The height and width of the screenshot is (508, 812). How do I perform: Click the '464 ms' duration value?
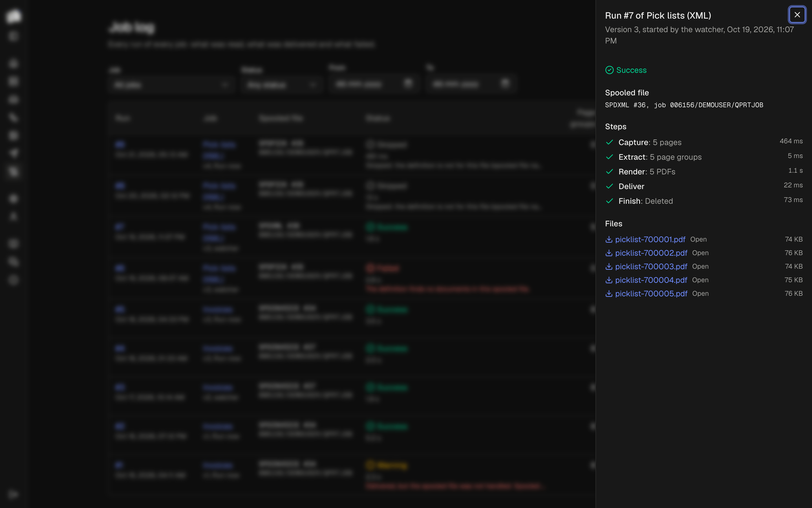[791, 141]
